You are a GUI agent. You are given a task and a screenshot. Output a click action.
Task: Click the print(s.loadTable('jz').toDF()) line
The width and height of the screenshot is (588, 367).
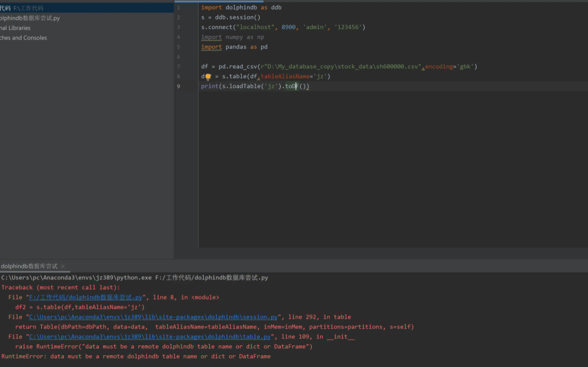[256, 86]
